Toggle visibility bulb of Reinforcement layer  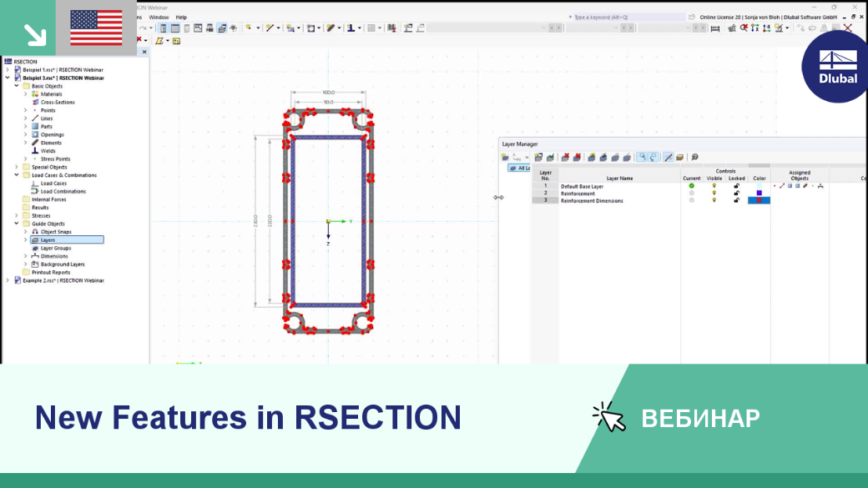point(714,193)
